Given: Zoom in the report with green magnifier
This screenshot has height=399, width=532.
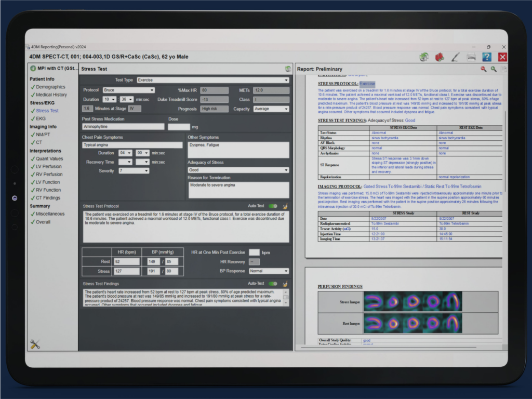Looking at the screenshot, I should [494, 69].
